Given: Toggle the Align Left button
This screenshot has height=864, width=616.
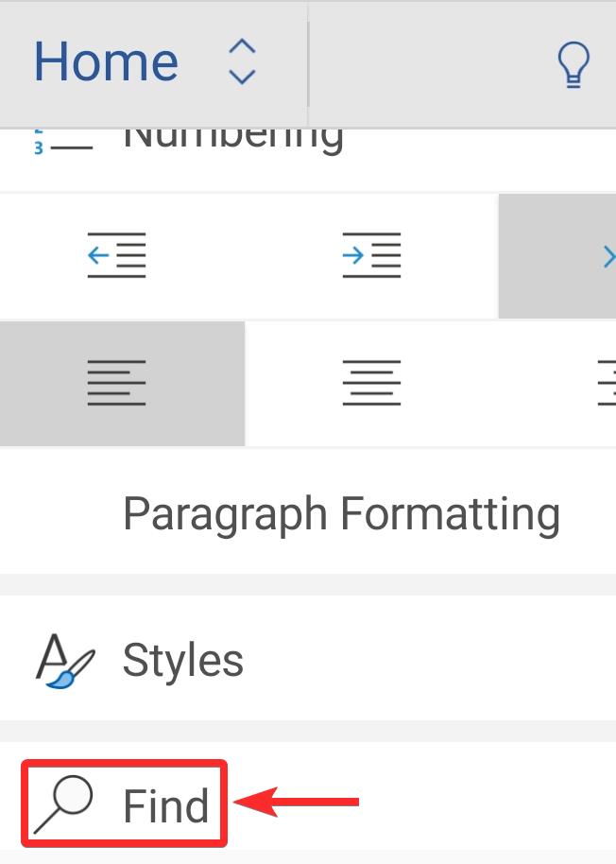Looking at the screenshot, I should click(x=117, y=383).
